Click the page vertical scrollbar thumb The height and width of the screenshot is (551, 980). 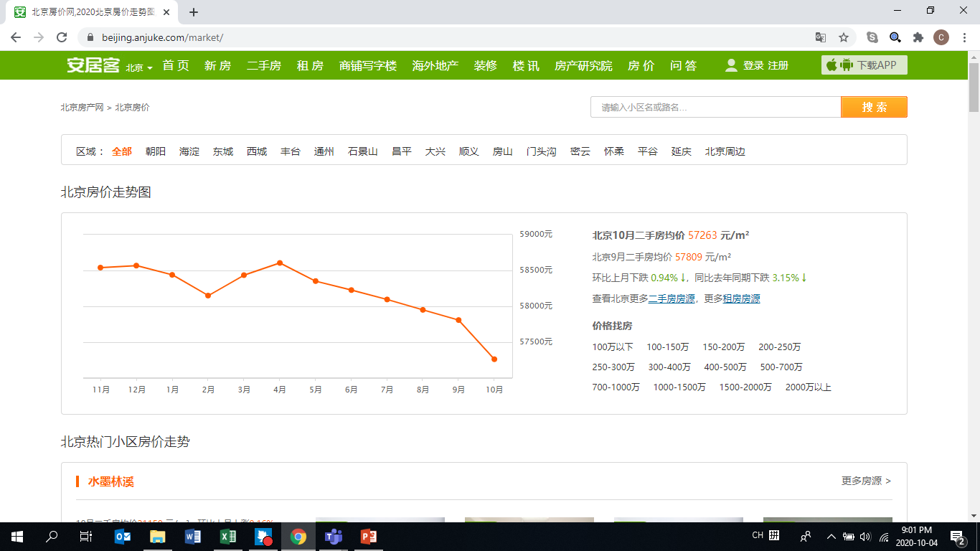pyautogui.click(x=974, y=88)
